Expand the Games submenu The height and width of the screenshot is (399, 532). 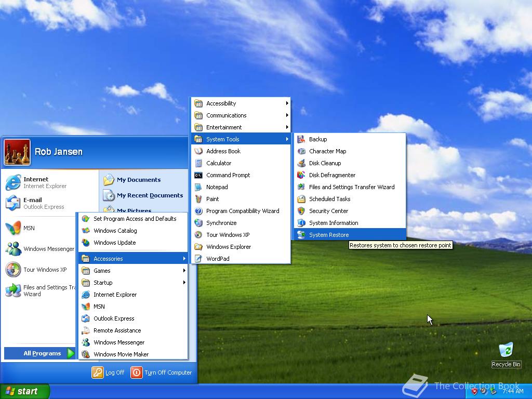[x=133, y=270]
